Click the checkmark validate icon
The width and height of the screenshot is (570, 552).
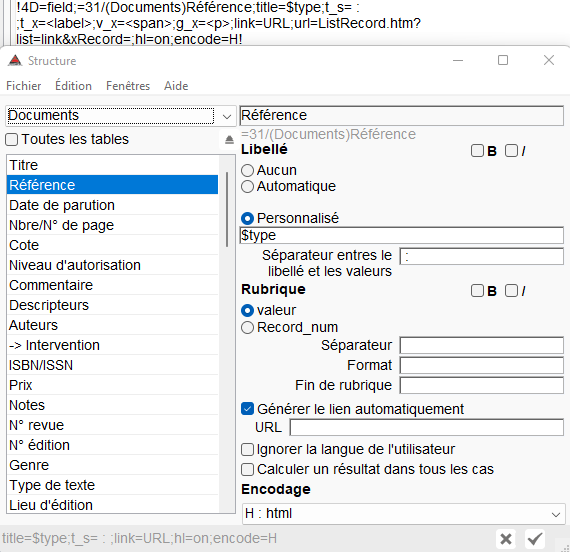(535, 539)
